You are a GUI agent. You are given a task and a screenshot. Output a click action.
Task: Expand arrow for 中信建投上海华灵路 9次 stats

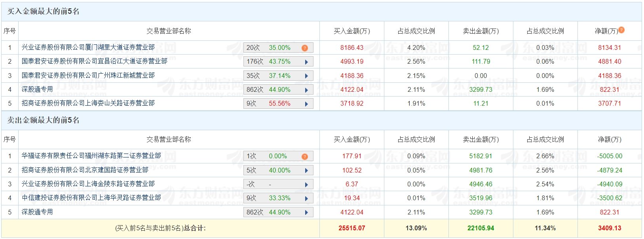(306, 198)
